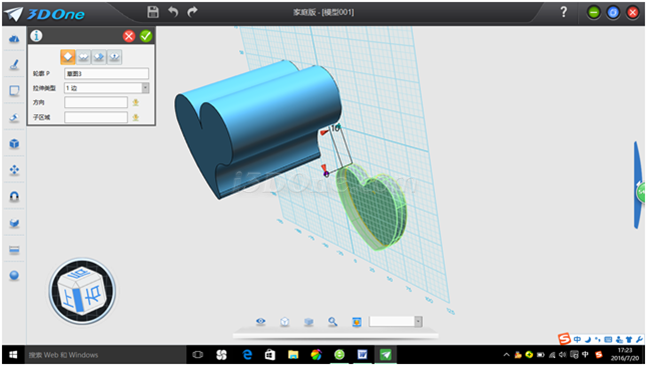Open the material sphere tool in sidebar
The width and height of the screenshot is (648, 366).
14,276
